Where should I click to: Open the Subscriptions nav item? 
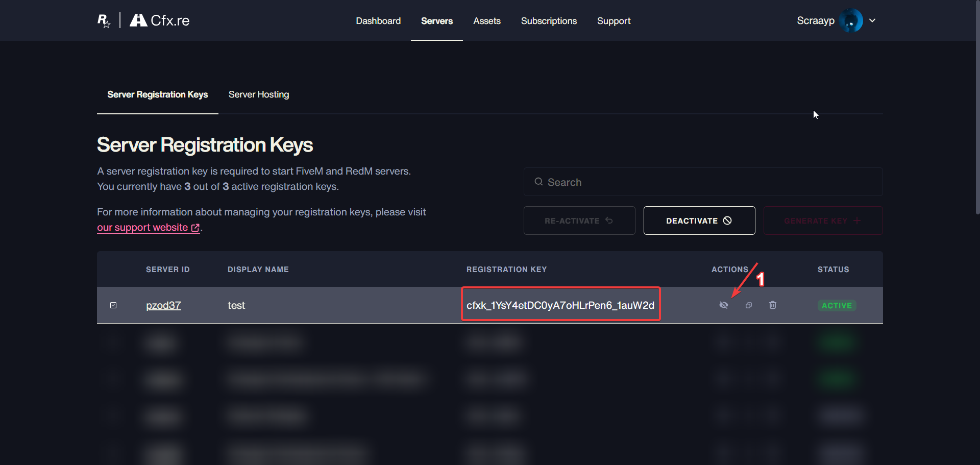(549, 21)
